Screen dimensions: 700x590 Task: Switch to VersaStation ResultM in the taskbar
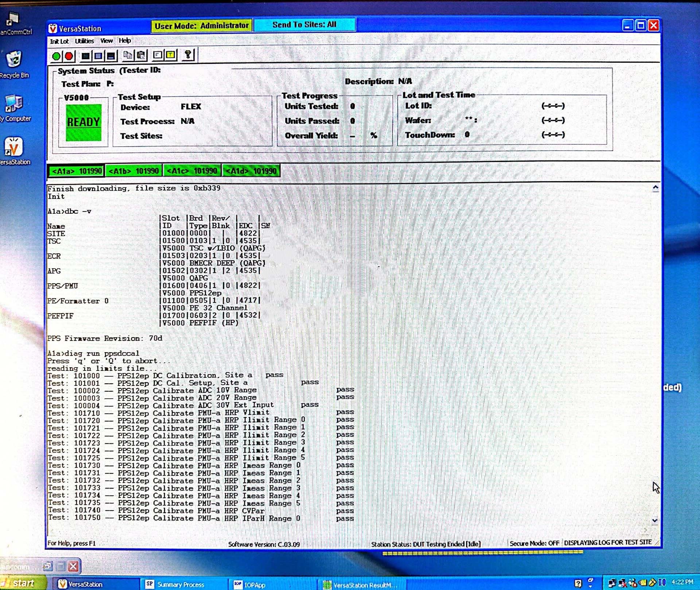[x=362, y=585]
